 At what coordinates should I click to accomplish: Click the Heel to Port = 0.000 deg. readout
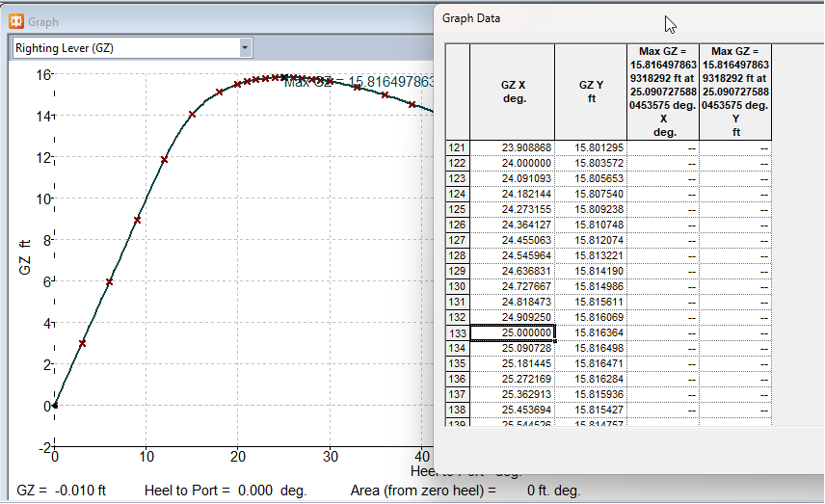pyautogui.click(x=226, y=491)
